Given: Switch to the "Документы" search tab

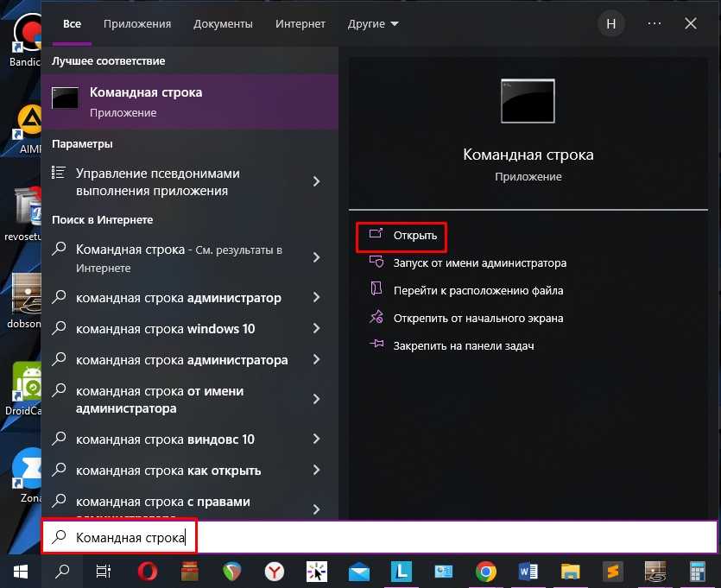Looking at the screenshot, I should [223, 24].
